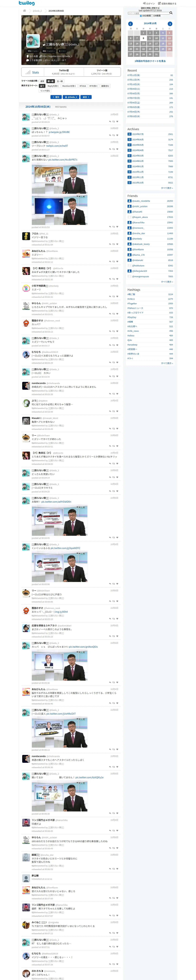Viewport: 196px width, 980px height.
Task: Open Recent entry 07月12日(金)
Action: (x=134, y=75)
